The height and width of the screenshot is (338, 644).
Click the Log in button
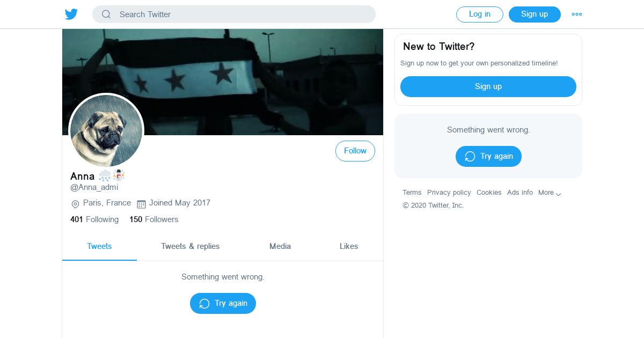pyautogui.click(x=480, y=14)
